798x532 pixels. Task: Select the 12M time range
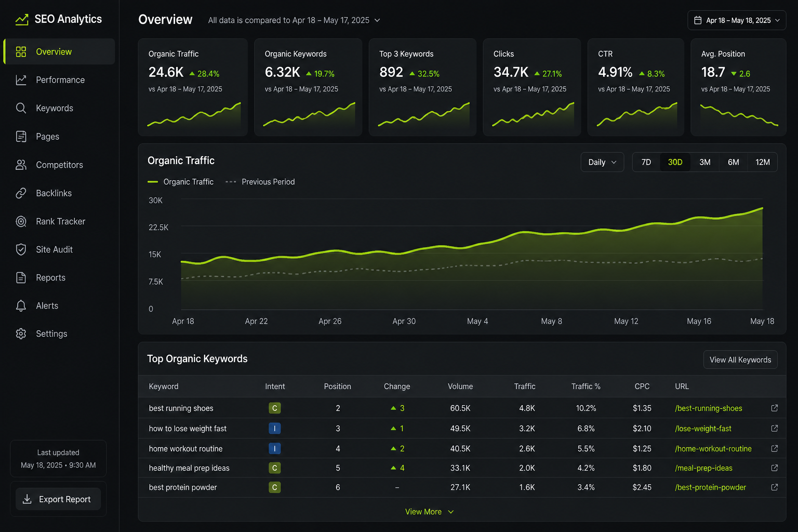pos(763,162)
